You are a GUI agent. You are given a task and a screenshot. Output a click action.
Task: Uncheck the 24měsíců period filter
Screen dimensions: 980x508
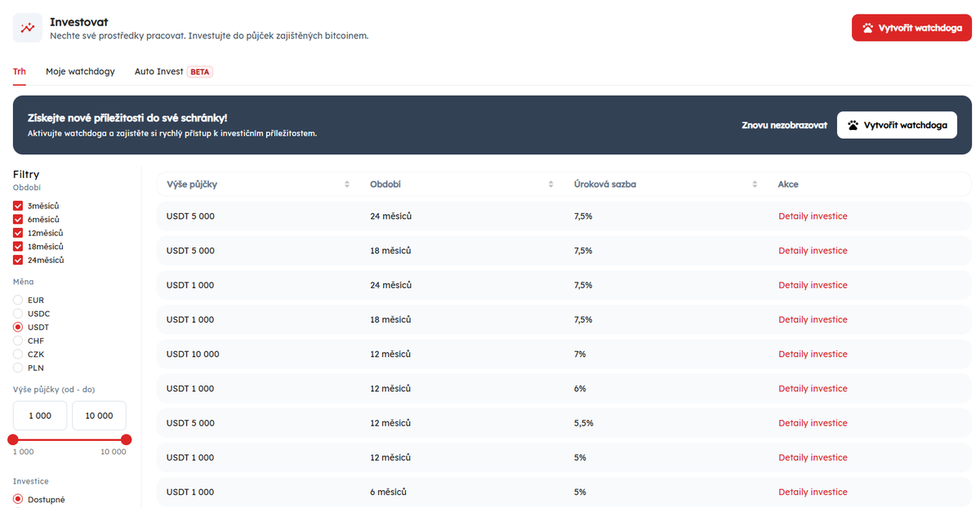point(18,260)
